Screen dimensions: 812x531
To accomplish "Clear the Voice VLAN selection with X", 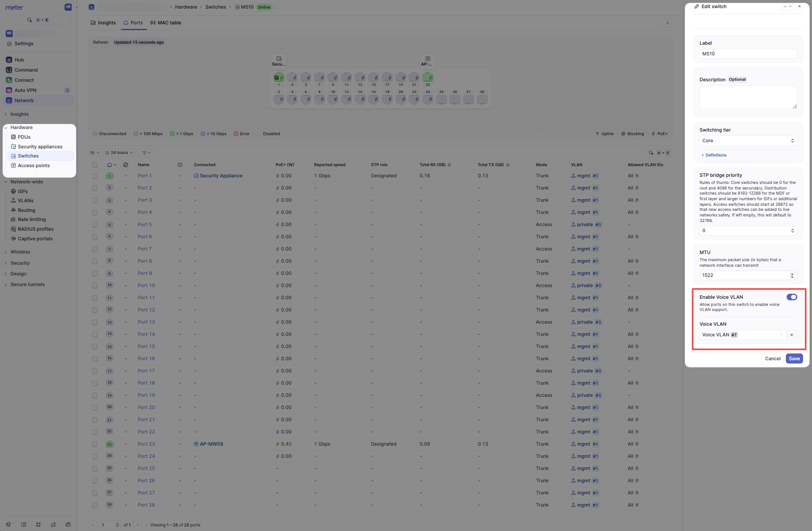I will [x=792, y=335].
